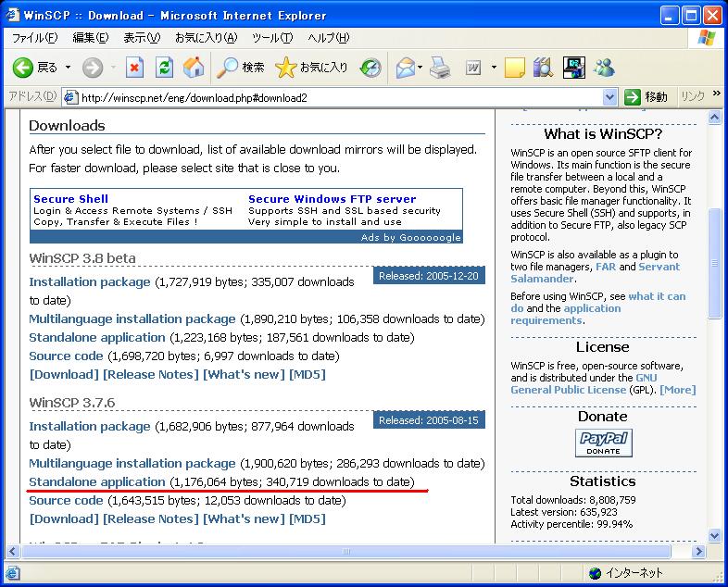Click the Print toolbar icon
Viewport: 728px width, 587px height.
(x=440, y=68)
